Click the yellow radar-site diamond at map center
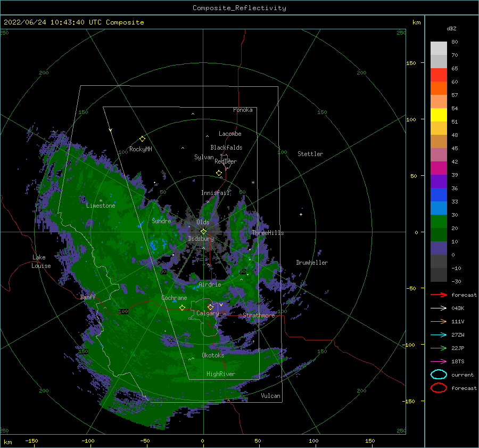 [x=203, y=232]
